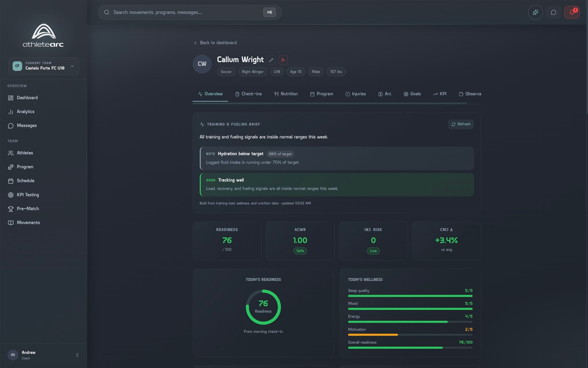Open Pre-Match in the sidebar
Viewport: 588px width, 368px height.
click(x=44, y=209)
